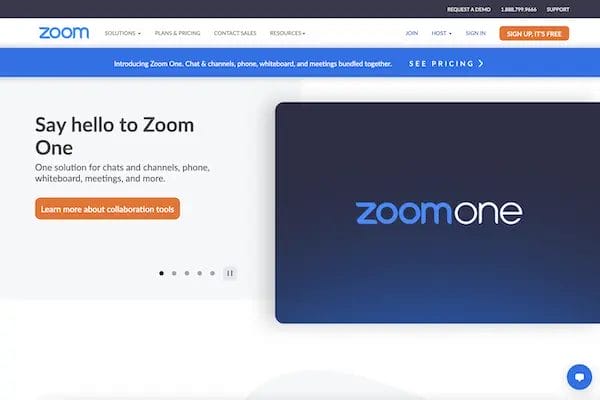Image resolution: width=600 pixels, height=400 pixels.
Task: Select the fourth carousel dot
Action: [x=199, y=273]
